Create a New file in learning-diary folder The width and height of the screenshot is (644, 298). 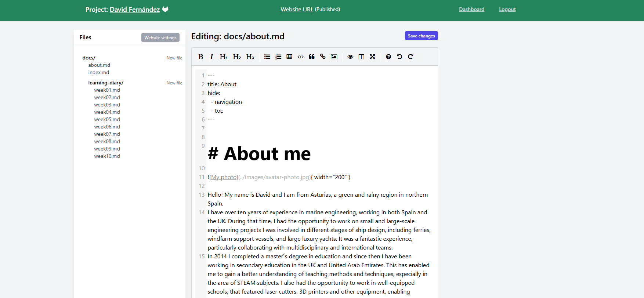[174, 83]
